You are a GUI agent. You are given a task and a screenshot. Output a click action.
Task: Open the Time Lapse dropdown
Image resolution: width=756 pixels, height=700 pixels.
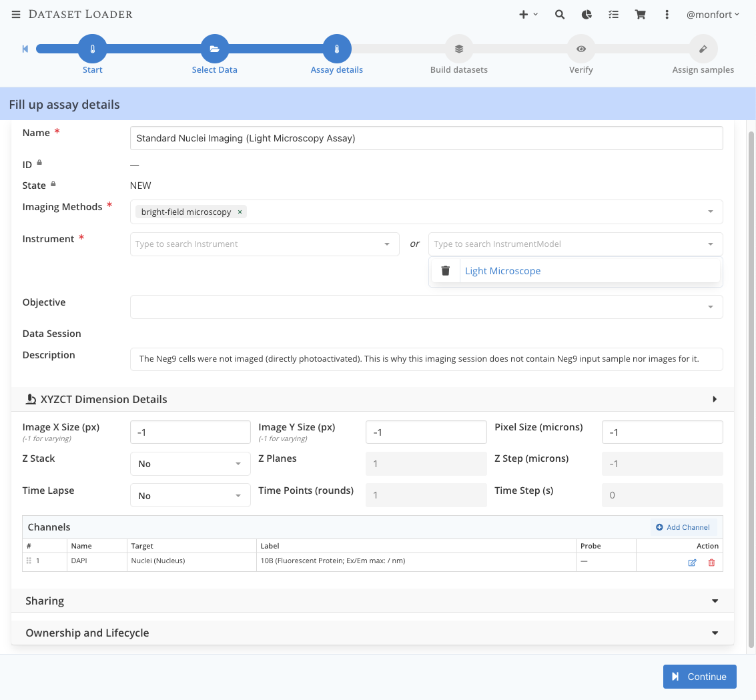pyautogui.click(x=190, y=496)
